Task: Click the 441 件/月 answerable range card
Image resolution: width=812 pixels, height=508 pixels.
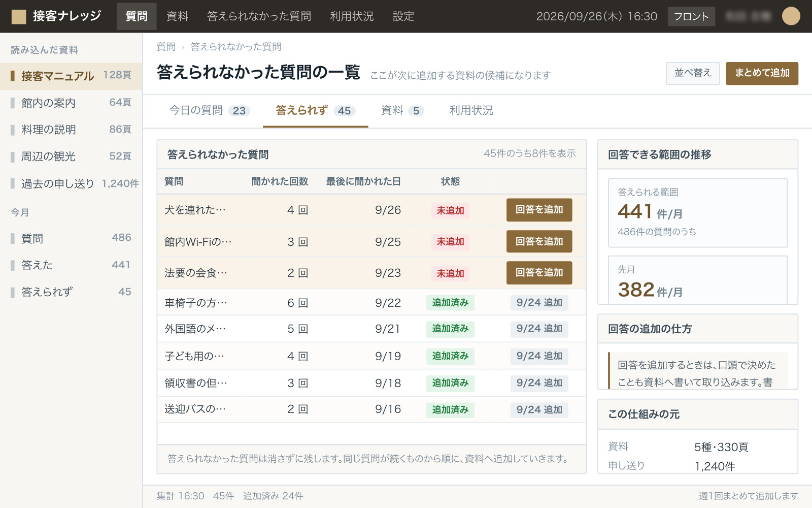Action: 697,213
